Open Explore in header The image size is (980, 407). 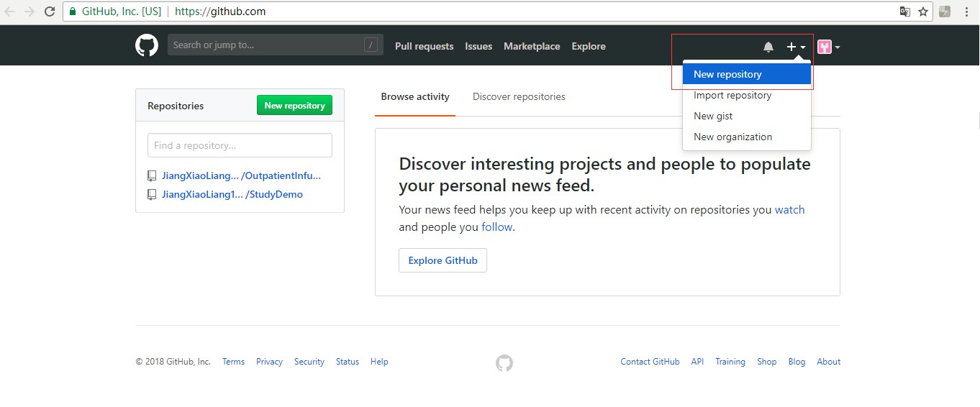pyautogui.click(x=589, y=46)
